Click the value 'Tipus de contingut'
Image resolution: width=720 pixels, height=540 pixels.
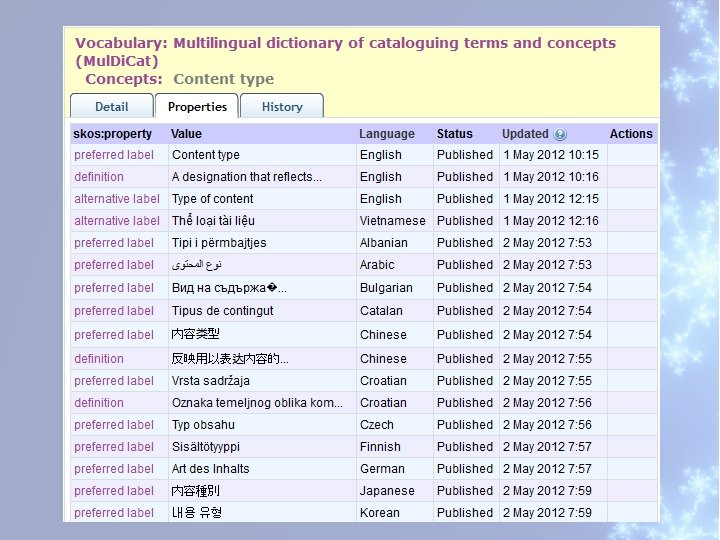click(x=222, y=311)
